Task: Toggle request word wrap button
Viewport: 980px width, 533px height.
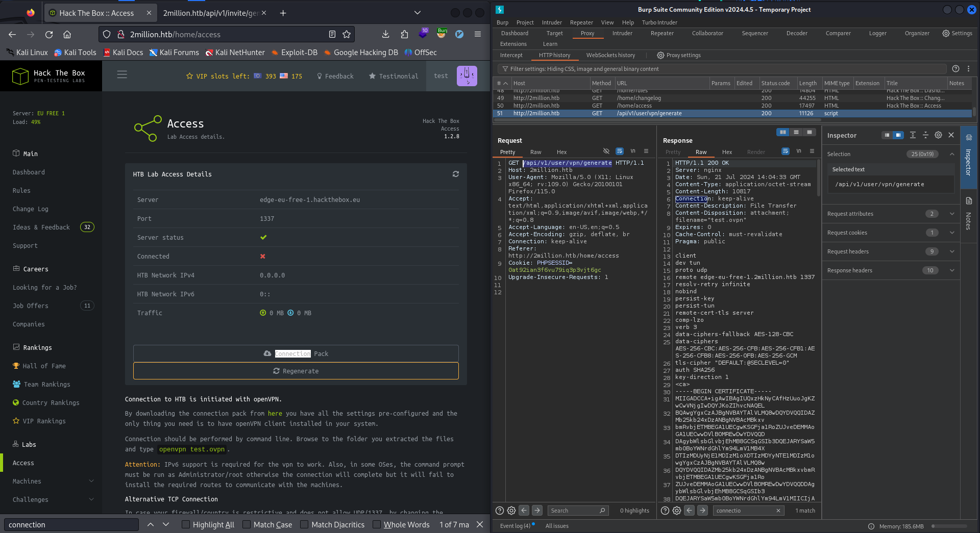Action: pos(620,151)
